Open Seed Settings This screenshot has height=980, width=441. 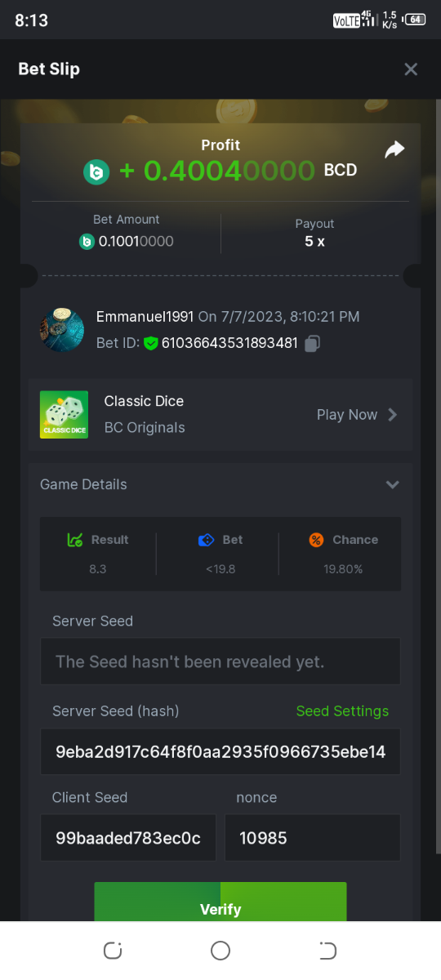[x=342, y=711]
